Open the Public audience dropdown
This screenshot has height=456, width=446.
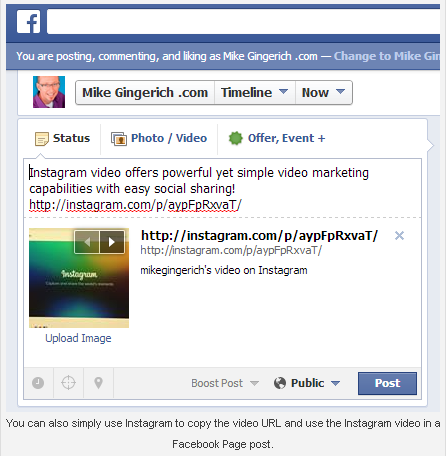[x=307, y=383]
